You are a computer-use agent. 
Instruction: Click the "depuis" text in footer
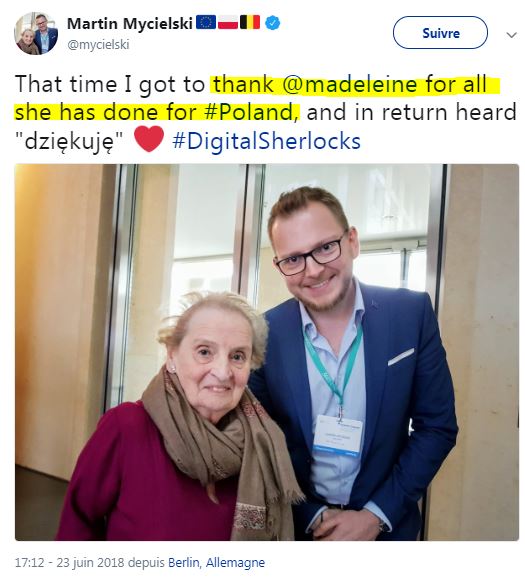tap(146, 563)
